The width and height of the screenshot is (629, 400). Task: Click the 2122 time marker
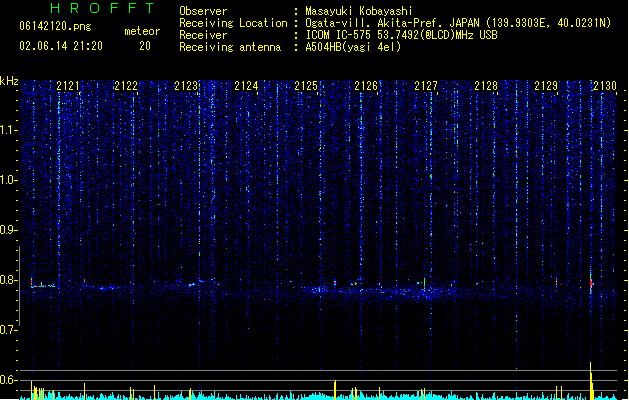pos(126,86)
